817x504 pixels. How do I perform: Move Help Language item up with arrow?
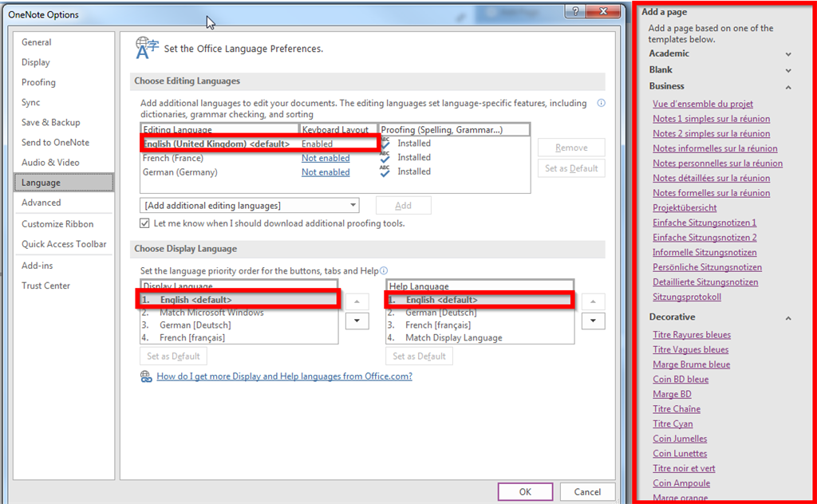(593, 301)
